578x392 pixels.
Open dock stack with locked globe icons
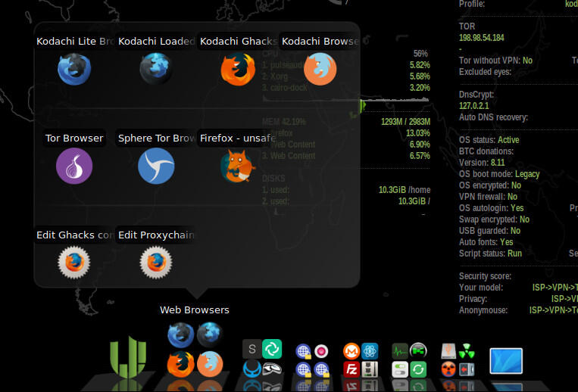click(x=312, y=361)
